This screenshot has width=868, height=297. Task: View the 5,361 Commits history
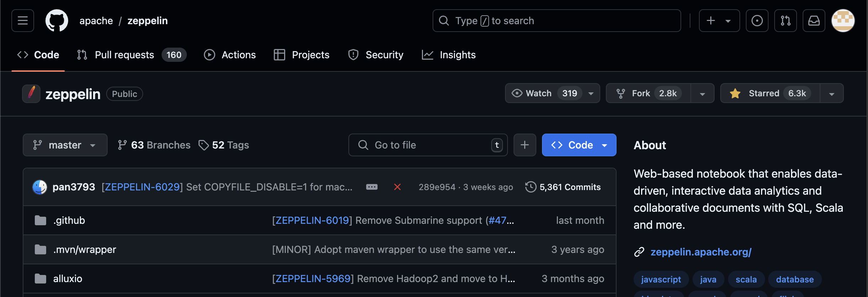(563, 187)
